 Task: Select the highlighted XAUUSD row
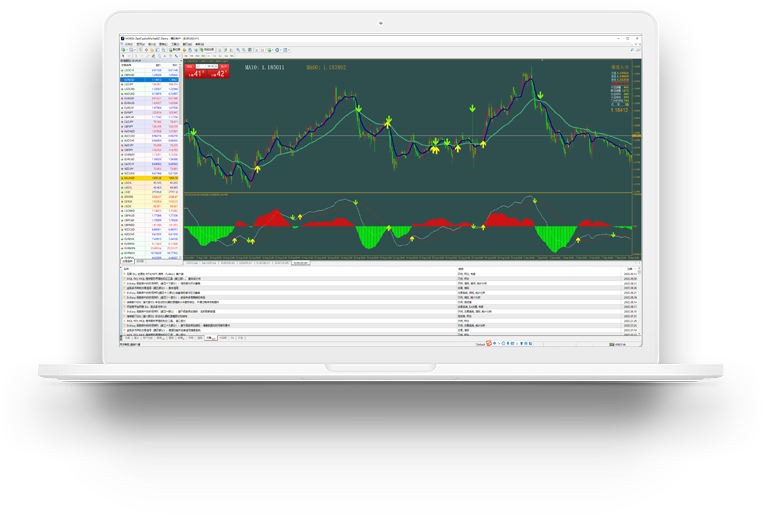(x=131, y=177)
